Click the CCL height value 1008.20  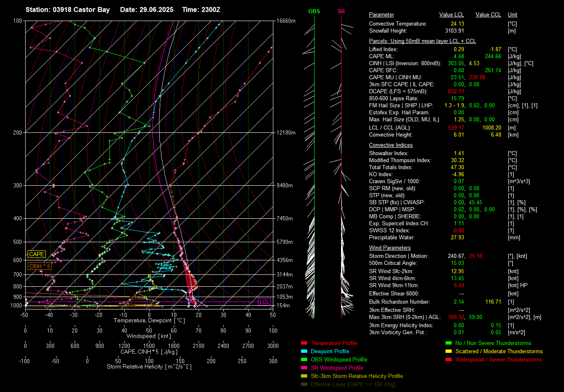point(491,128)
